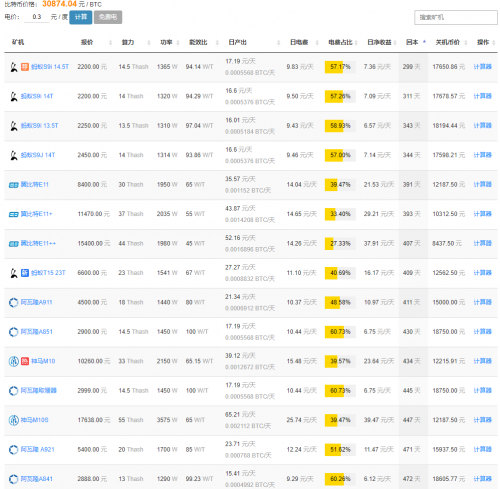
Task: Click the blue 计算 button
Action: click(x=81, y=17)
